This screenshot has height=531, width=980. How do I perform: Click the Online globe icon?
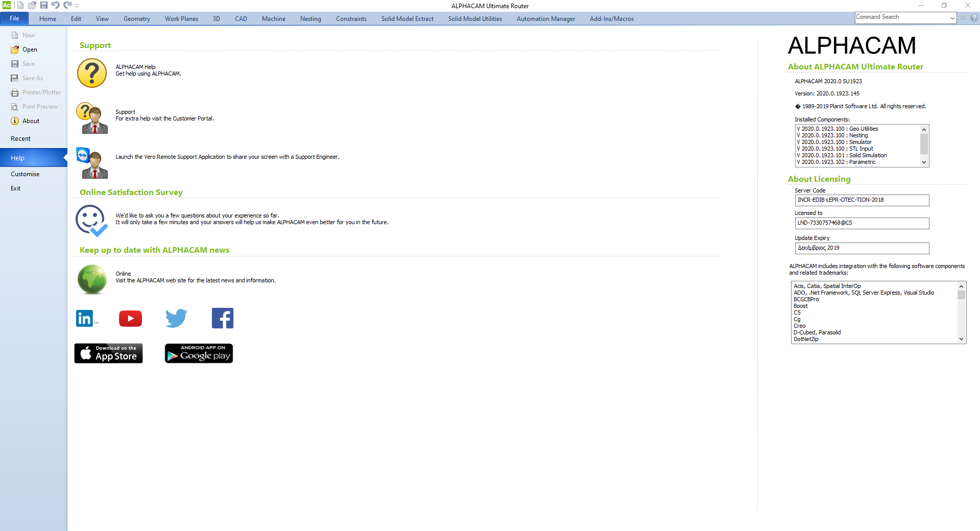tap(92, 279)
